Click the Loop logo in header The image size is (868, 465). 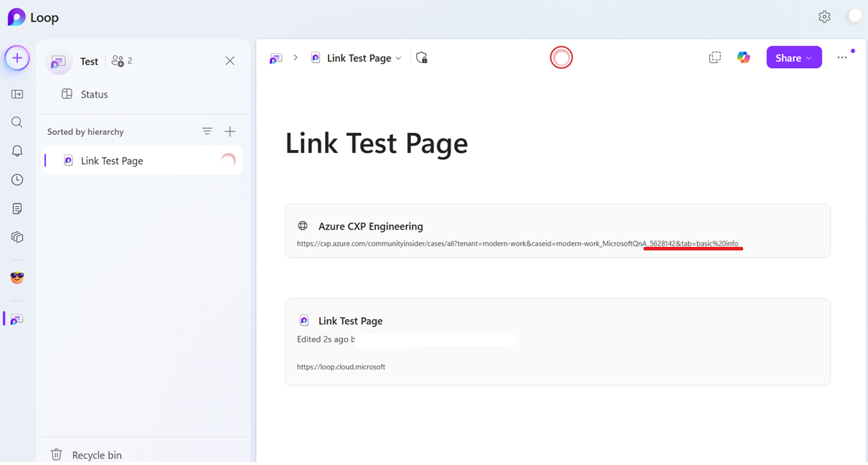click(16, 17)
